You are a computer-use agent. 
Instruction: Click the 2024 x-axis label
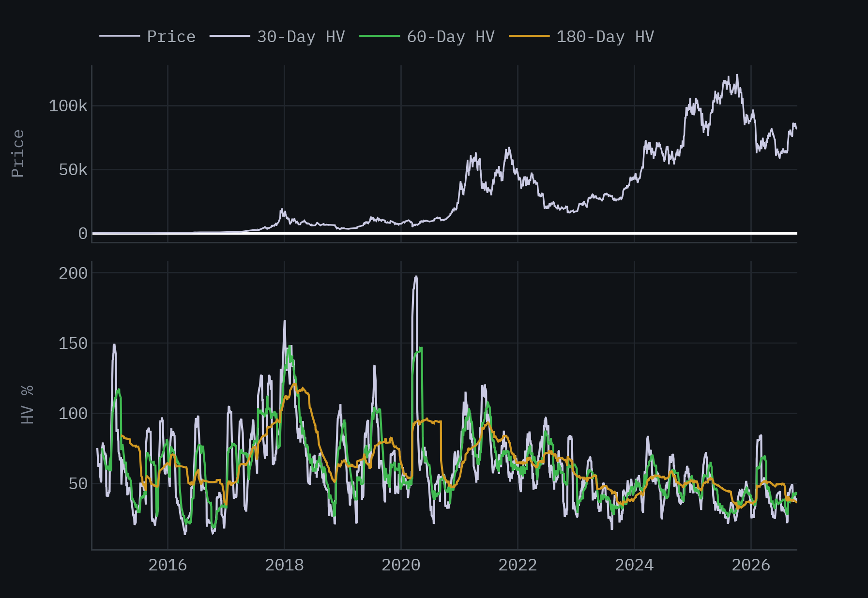click(634, 565)
